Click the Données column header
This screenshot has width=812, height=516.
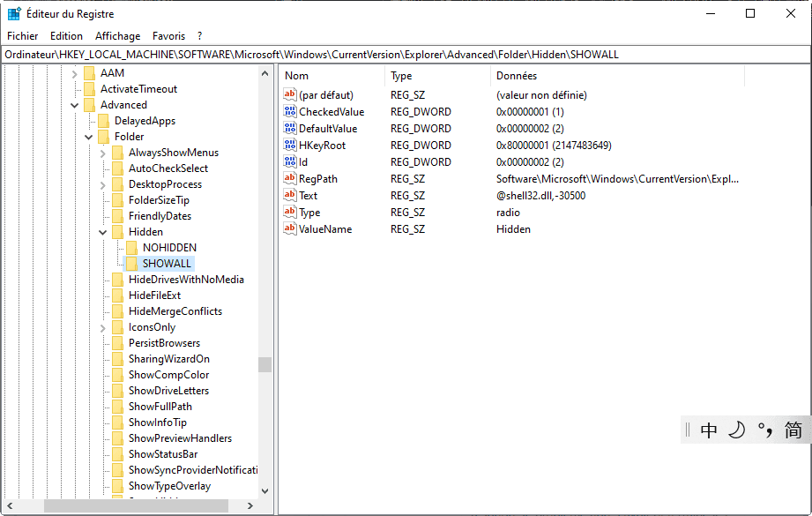pyautogui.click(x=517, y=76)
